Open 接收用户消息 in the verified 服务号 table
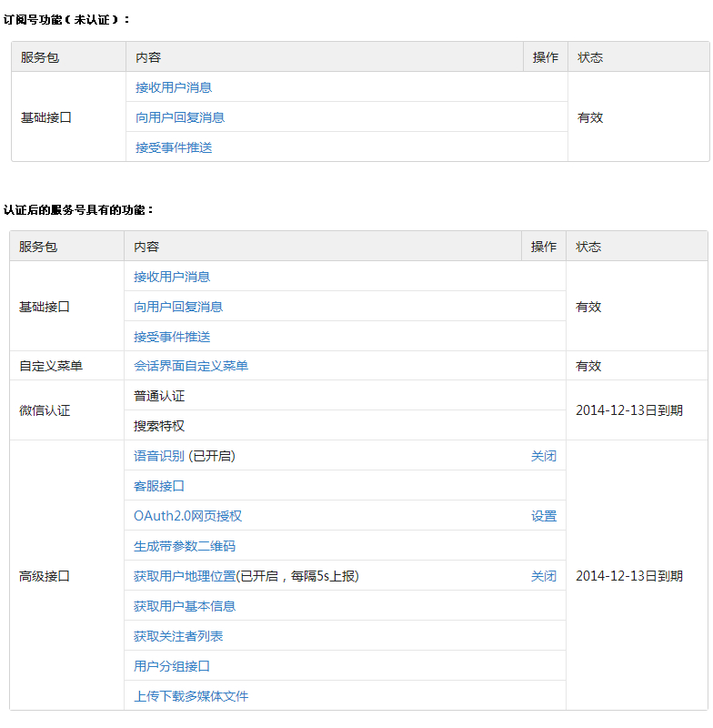713x728 pixels. coord(172,277)
